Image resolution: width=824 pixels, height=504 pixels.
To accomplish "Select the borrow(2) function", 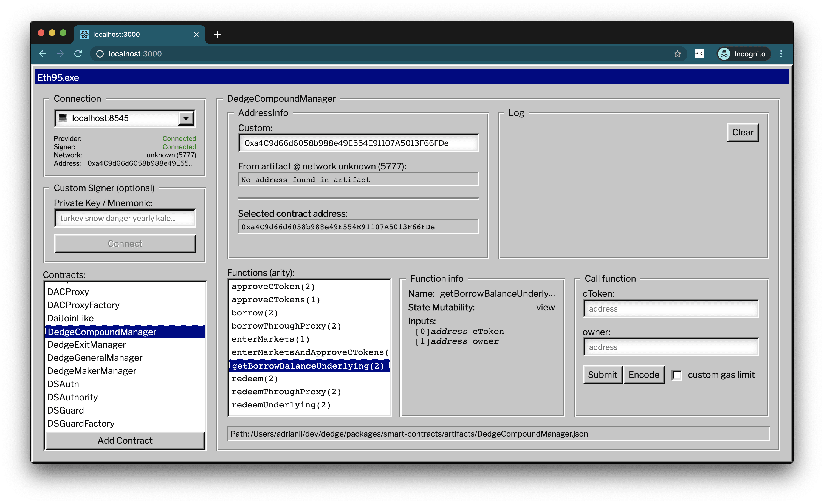I will pyautogui.click(x=255, y=313).
